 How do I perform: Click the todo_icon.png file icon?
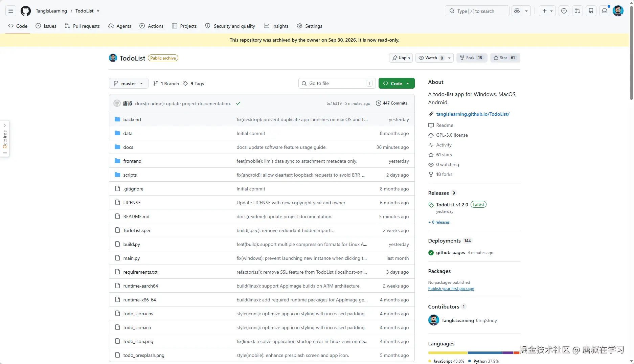(117, 341)
